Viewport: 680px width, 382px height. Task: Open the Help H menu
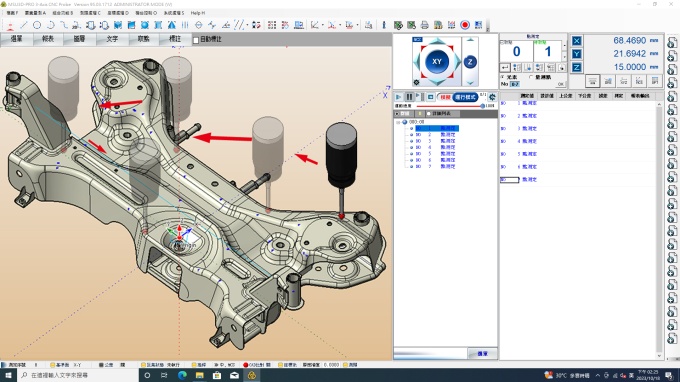[198, 13]
